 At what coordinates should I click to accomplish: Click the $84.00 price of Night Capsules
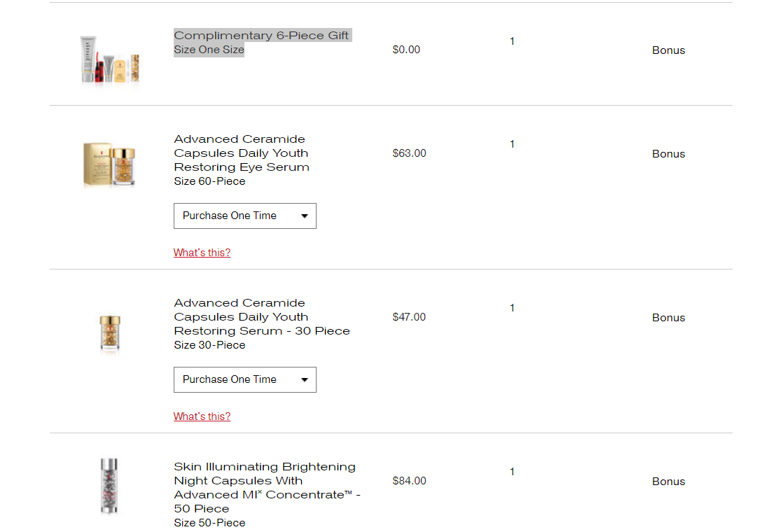410,480
